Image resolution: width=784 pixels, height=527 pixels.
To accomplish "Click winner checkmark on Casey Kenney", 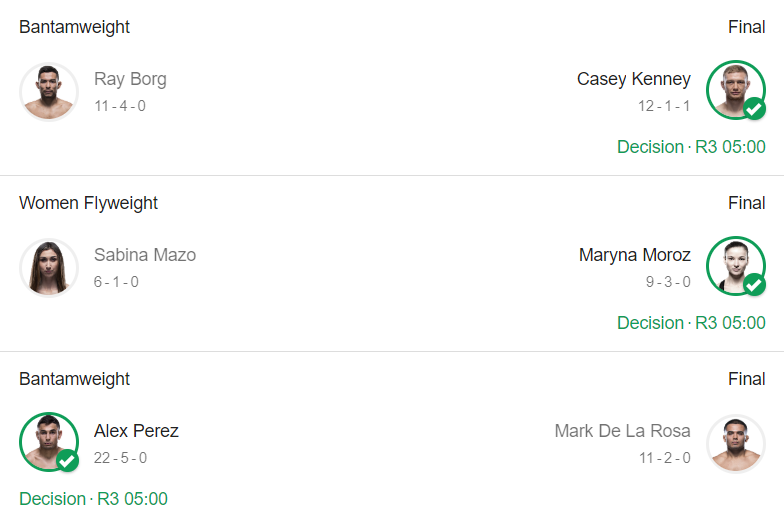I will pos(754,109).
